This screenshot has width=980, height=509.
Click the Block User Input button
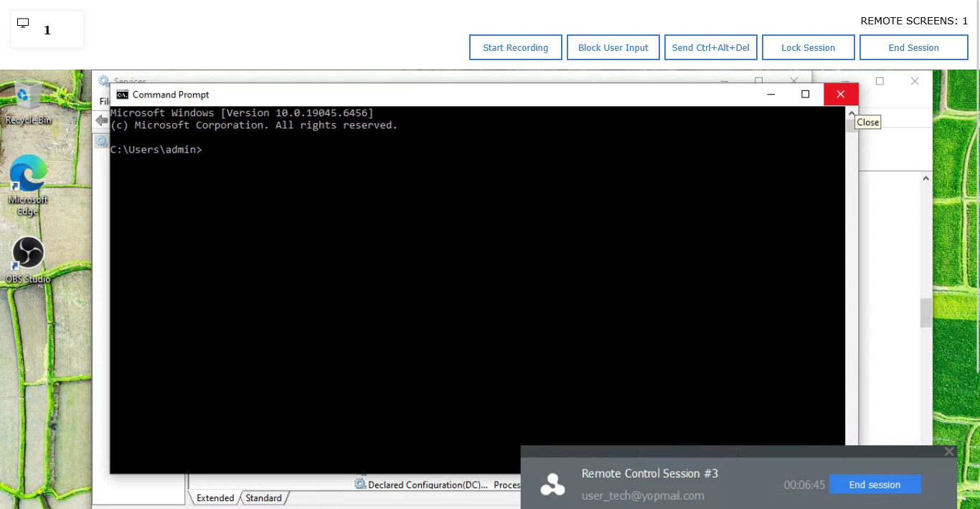613,47
